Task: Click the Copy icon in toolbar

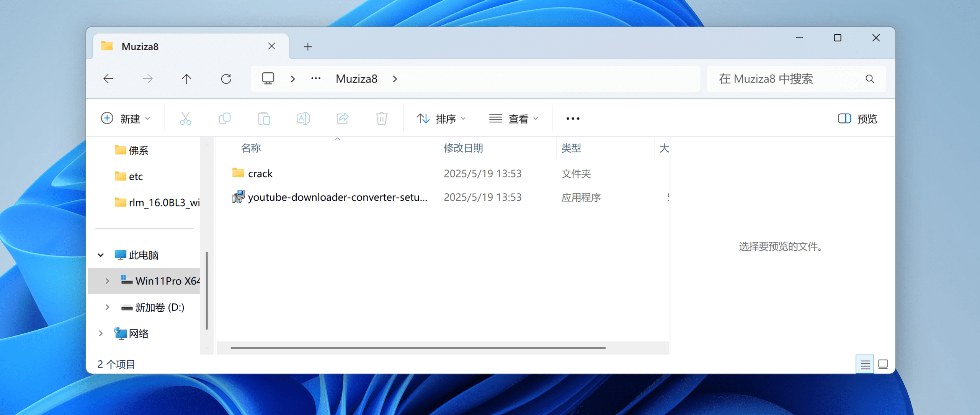Action: (x=225, y=119)
